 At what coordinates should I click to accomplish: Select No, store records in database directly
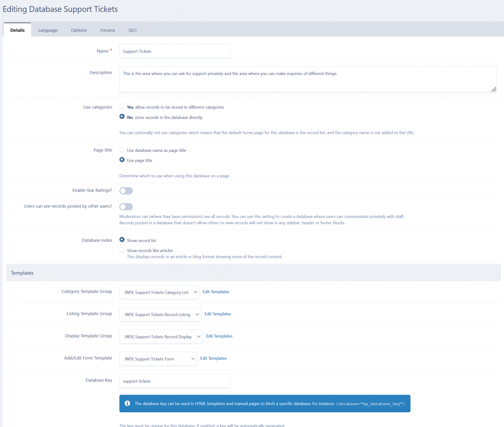(122, 116)
